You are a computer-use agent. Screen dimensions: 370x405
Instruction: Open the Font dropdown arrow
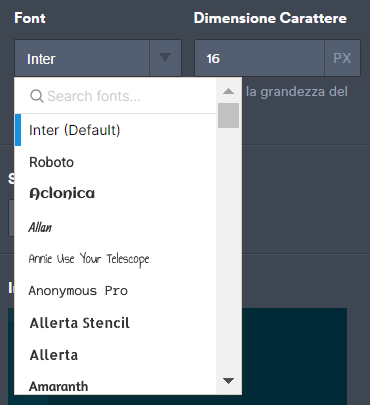click(x=165, y=58)
